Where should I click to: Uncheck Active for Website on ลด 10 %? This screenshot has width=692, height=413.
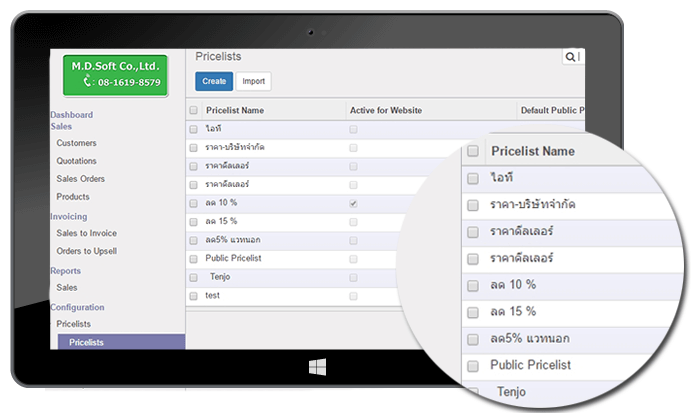tap(353, 203)
